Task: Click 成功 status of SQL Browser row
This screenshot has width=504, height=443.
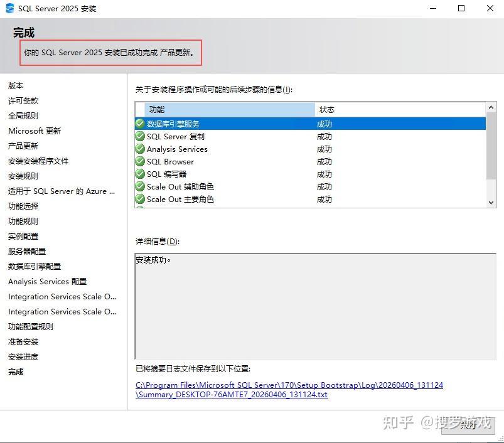Action: 324,162
